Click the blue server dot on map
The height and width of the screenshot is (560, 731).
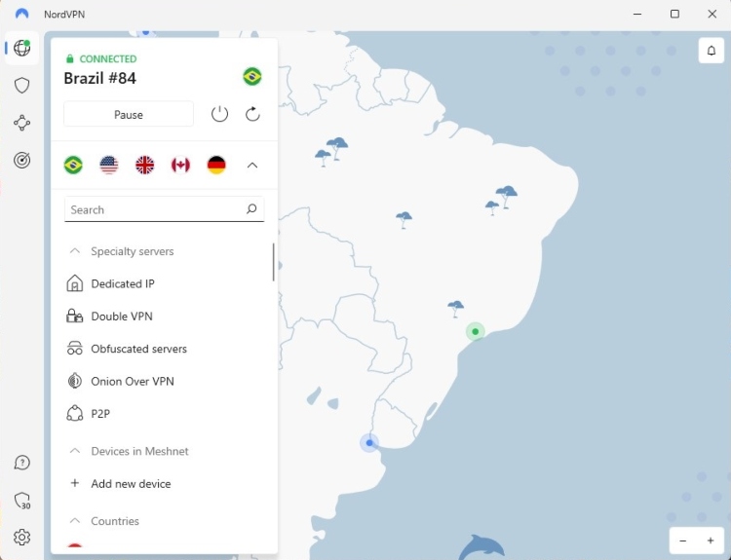(369, 442)
